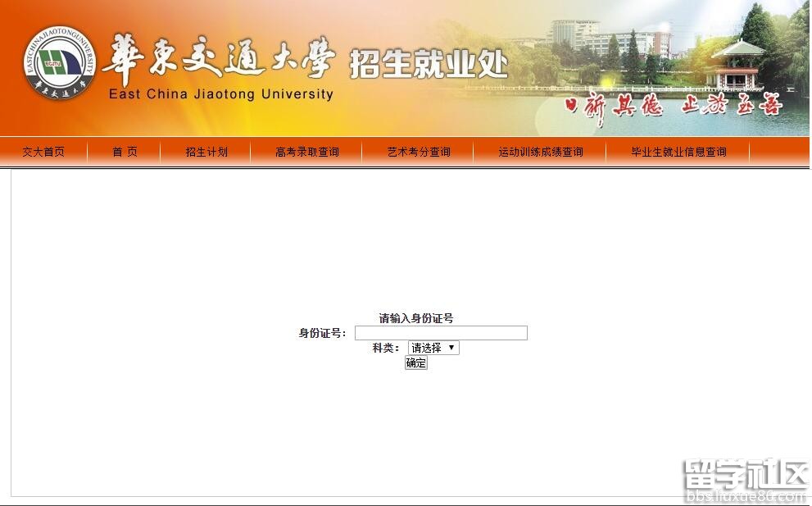This screenshot has width=812, height=506.
Task: Select 高考录取查询 in the navigation bar
Action: (x=307, y=152)
